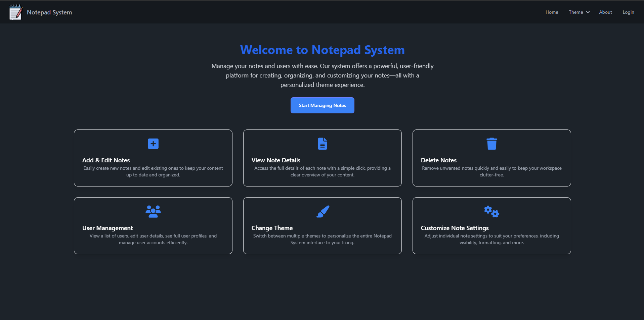The image size is (644, 320).
Task: Click the 'Manage your notes and users' intro paragraph
Action: point(323,75)
